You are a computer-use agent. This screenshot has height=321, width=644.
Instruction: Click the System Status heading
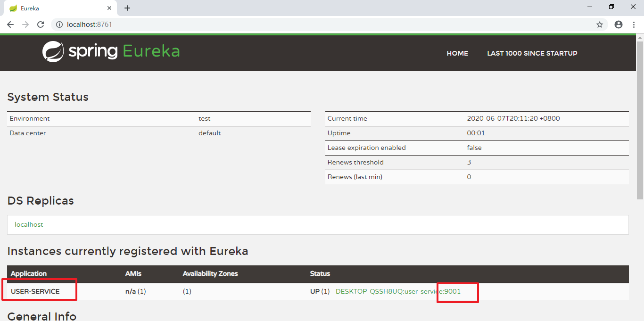48,97
